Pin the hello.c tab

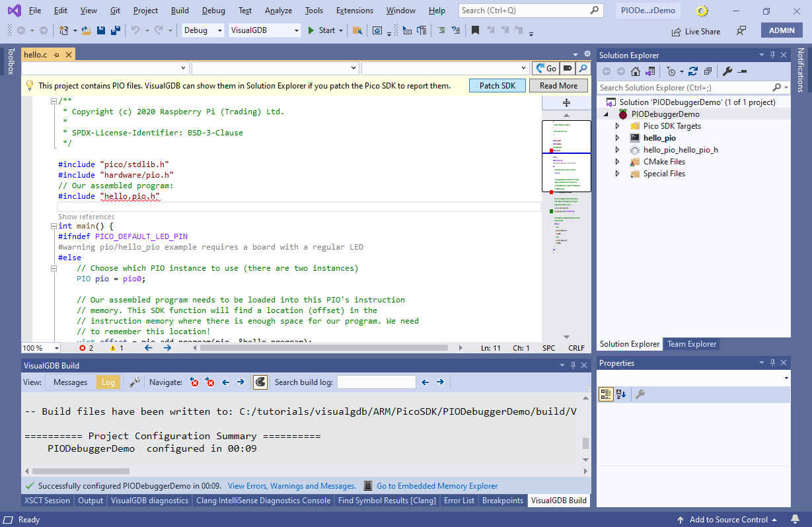tap(57, 55)
